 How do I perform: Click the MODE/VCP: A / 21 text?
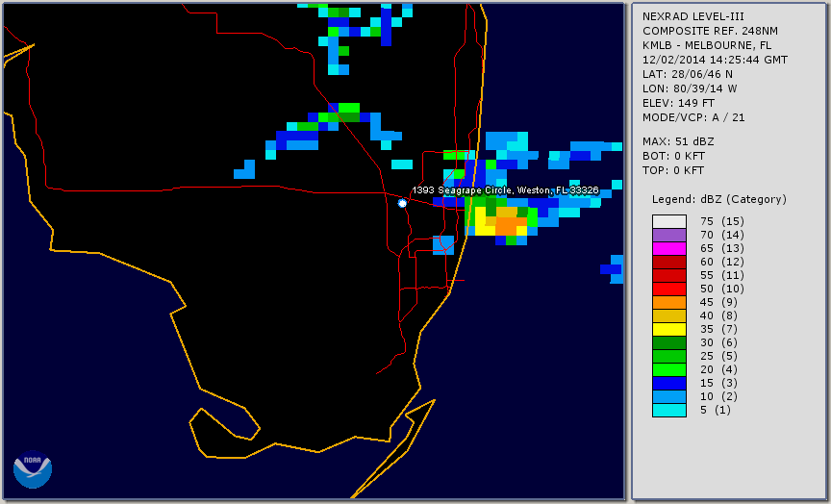tap(693, 117)
